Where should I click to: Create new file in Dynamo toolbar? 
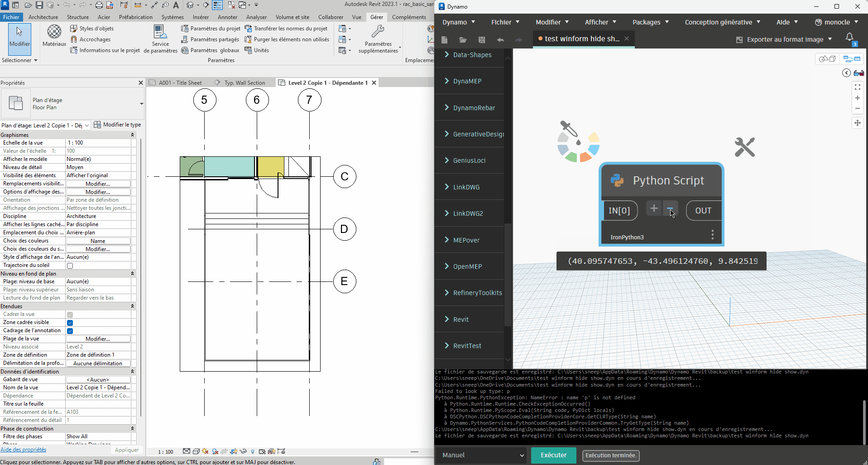tap(444, 40)
